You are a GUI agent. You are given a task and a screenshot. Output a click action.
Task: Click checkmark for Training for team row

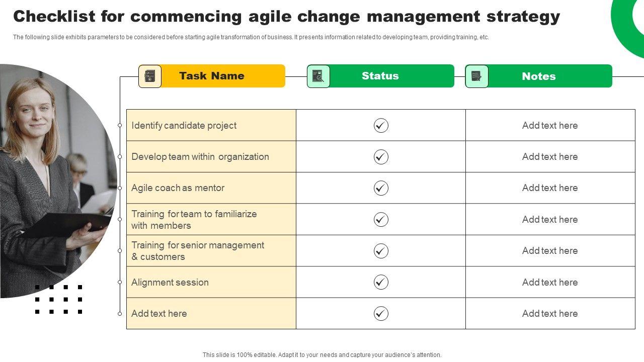click(x=381, y=219)
